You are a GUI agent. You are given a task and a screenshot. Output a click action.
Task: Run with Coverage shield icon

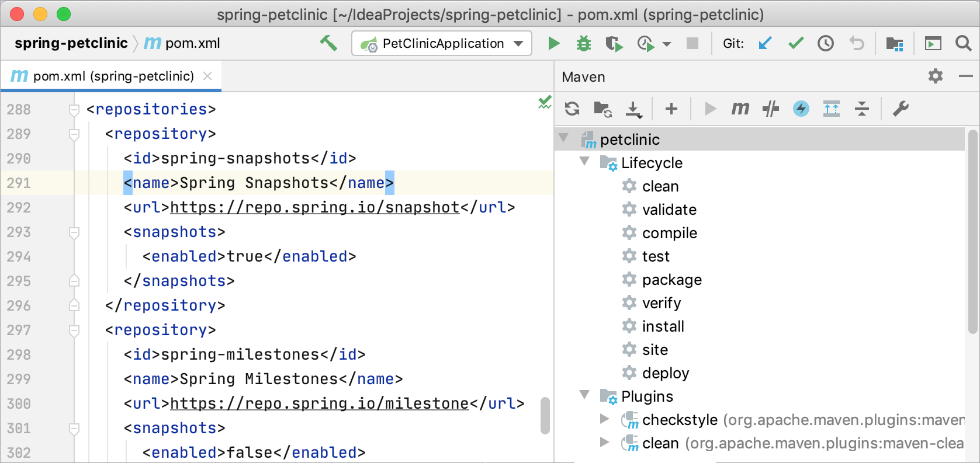tap(614, 44)
